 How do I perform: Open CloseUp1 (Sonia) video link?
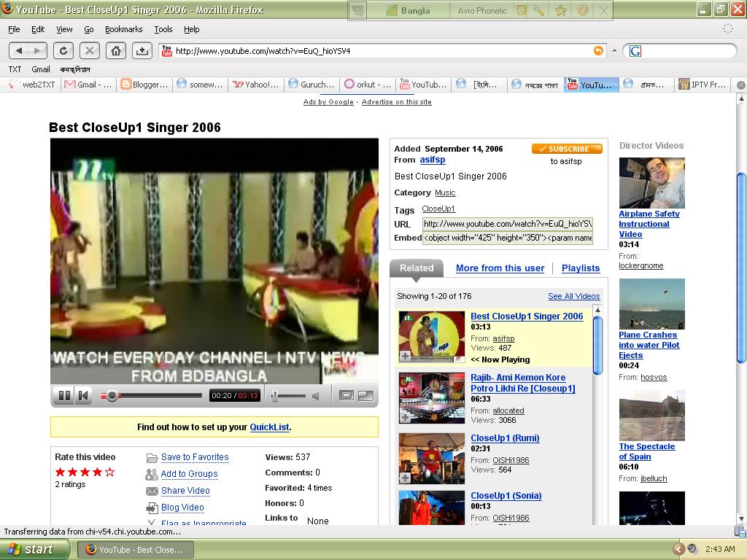point(506,496)
